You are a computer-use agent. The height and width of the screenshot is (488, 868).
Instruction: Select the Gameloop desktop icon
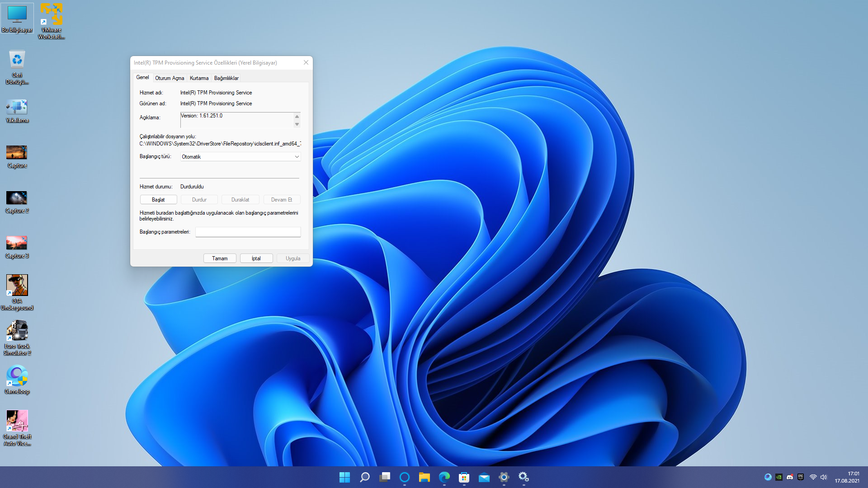[x=17, y=380]
